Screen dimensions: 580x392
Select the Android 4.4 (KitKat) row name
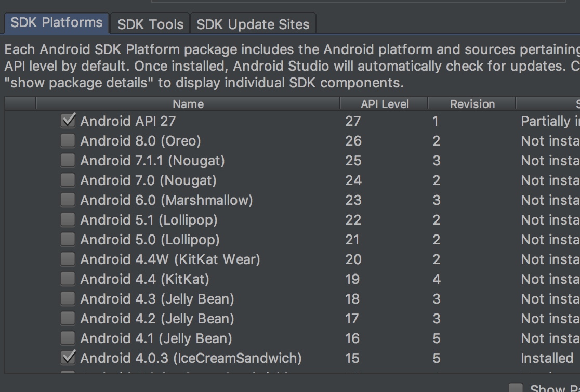[x=144, y=279]
